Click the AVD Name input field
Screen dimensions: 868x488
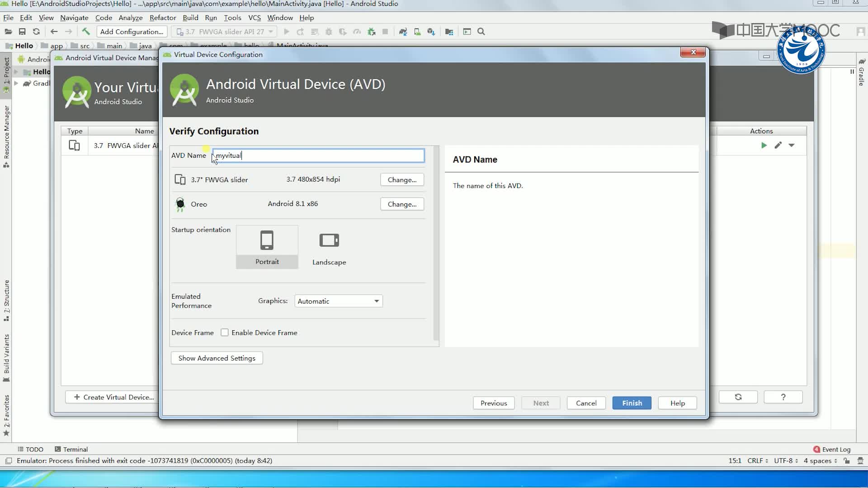(318, 155)
